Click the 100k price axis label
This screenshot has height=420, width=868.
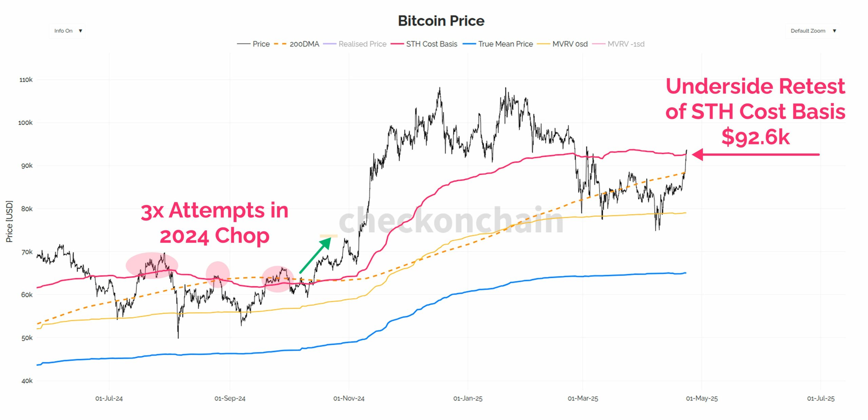[x=25, y=123]
